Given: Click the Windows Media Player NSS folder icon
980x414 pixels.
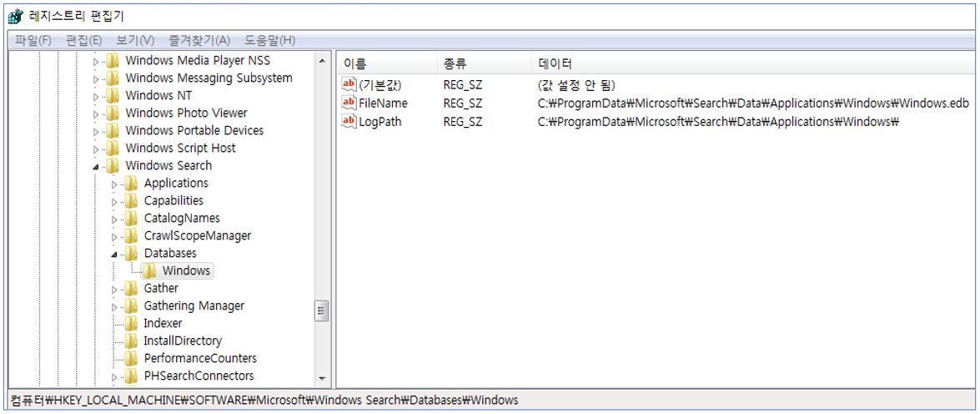Looking at the screenshot, I should tap(112, 61).
